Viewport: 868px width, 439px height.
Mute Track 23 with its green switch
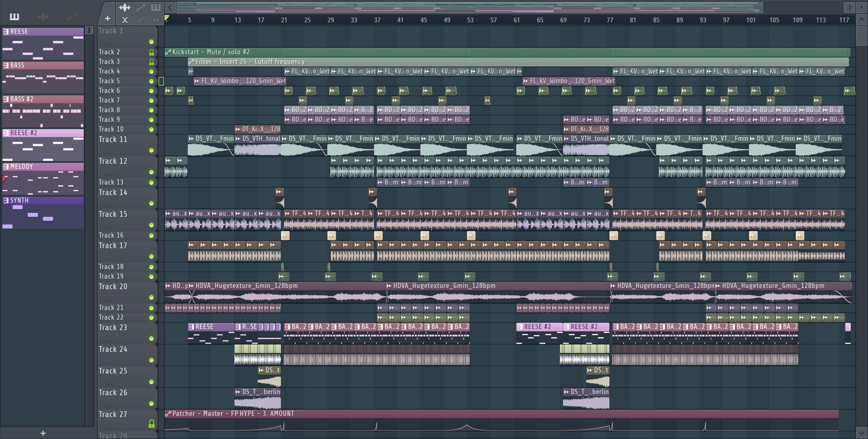pos(151,338)
